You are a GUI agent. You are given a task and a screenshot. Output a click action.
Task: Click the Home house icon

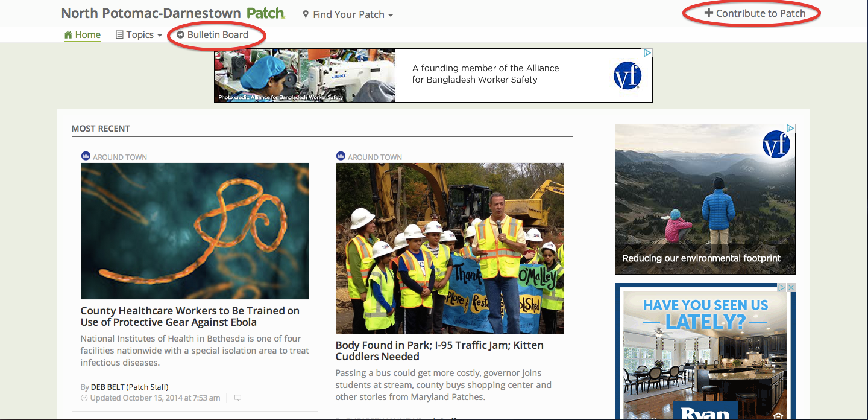(68, 35)
